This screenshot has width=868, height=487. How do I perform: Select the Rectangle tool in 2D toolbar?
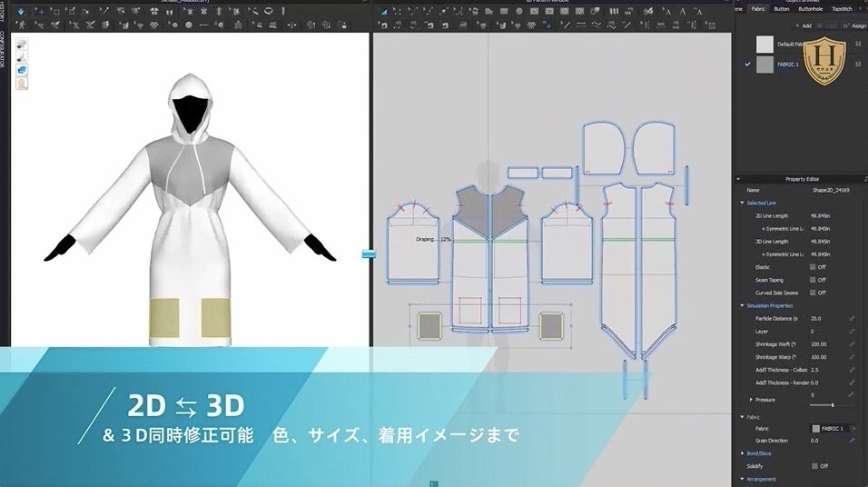pyautogui.click(x=504, y=12)
